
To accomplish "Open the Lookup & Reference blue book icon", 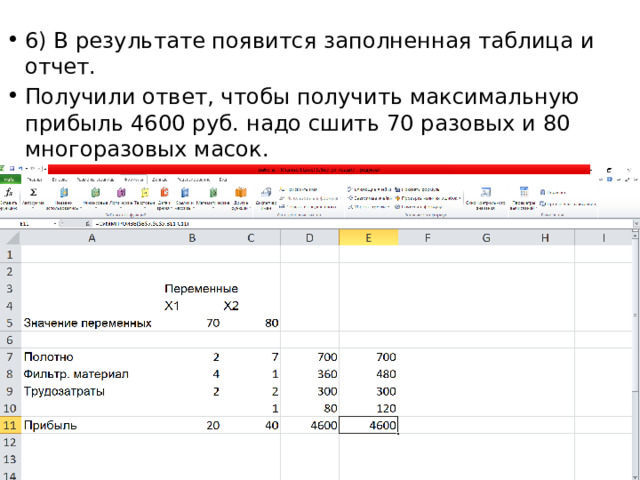I will pos(185,192).
